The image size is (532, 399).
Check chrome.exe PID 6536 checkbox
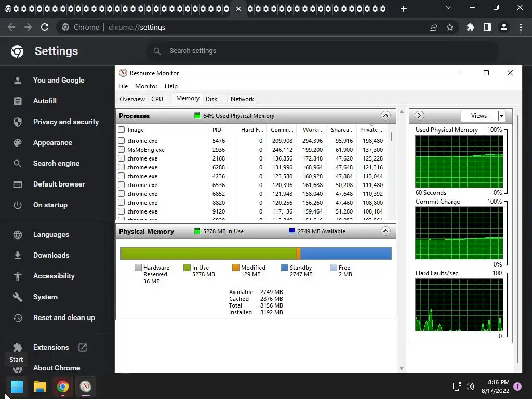pyautogui.click(x=121, y=184)
